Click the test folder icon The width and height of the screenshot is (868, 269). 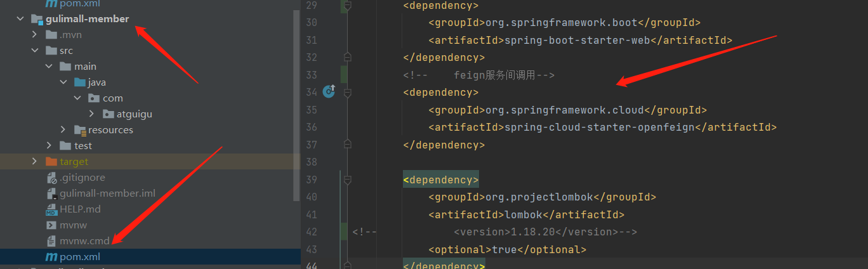pyautogui.click(x=65, y=146)
